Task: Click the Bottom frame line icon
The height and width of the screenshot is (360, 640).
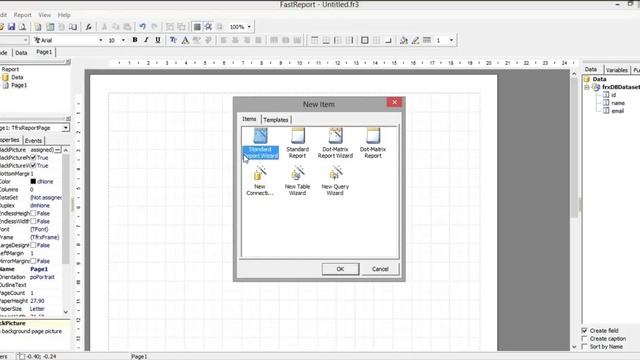Action: [x=326, y=40]
